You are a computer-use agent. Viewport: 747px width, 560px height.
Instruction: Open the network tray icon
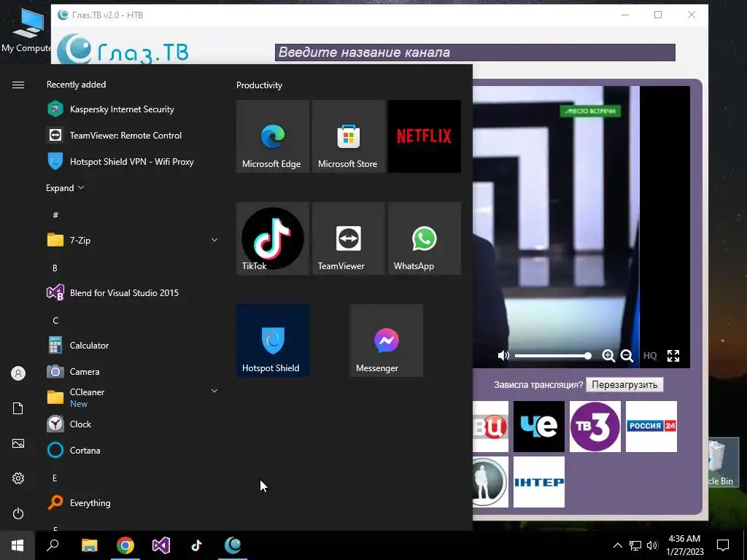coord(635,545)
